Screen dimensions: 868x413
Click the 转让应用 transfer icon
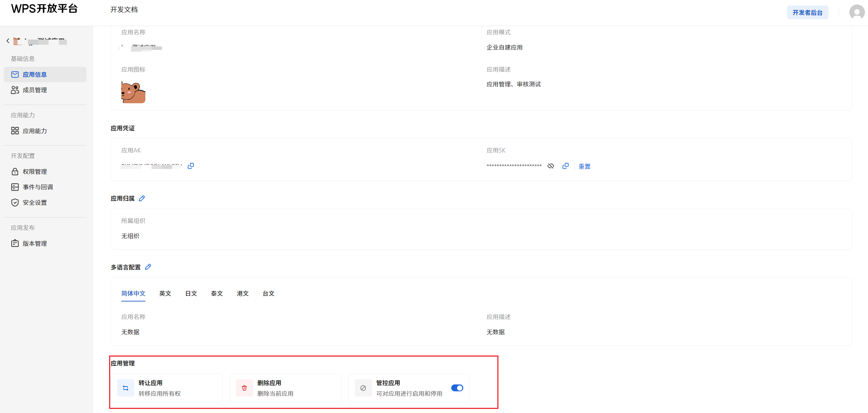coord(126,388)
